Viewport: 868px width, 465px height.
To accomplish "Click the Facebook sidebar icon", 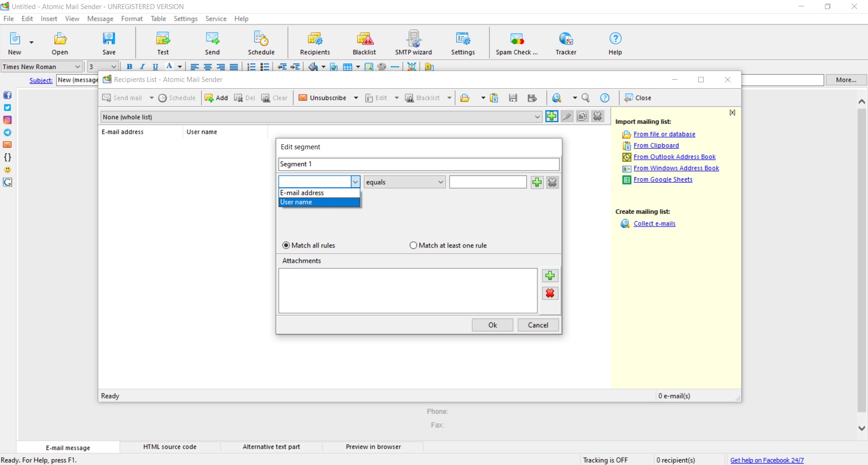I will [7, 95].
